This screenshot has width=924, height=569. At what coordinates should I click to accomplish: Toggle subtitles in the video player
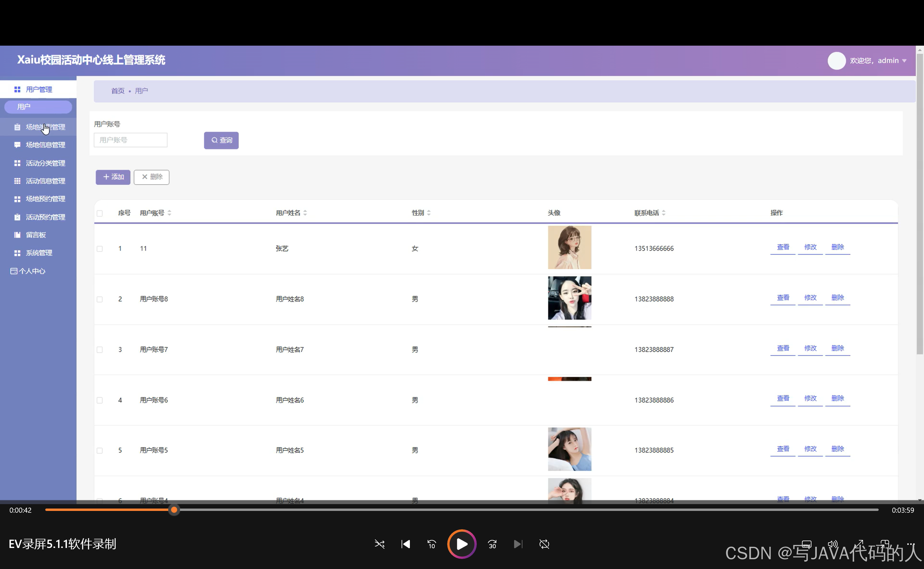[x=806, y=544]
